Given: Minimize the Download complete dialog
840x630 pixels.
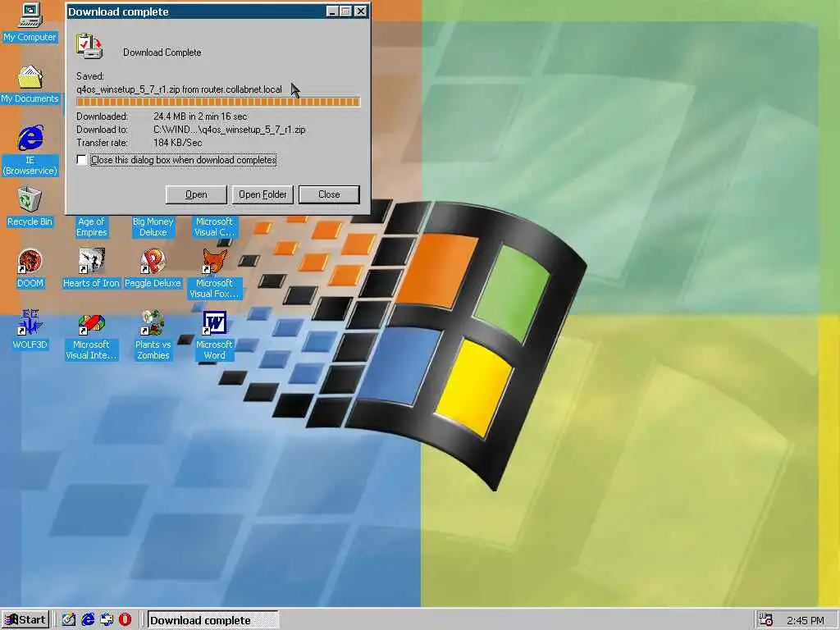Looking at the screenshot, I should click(332, 11).
